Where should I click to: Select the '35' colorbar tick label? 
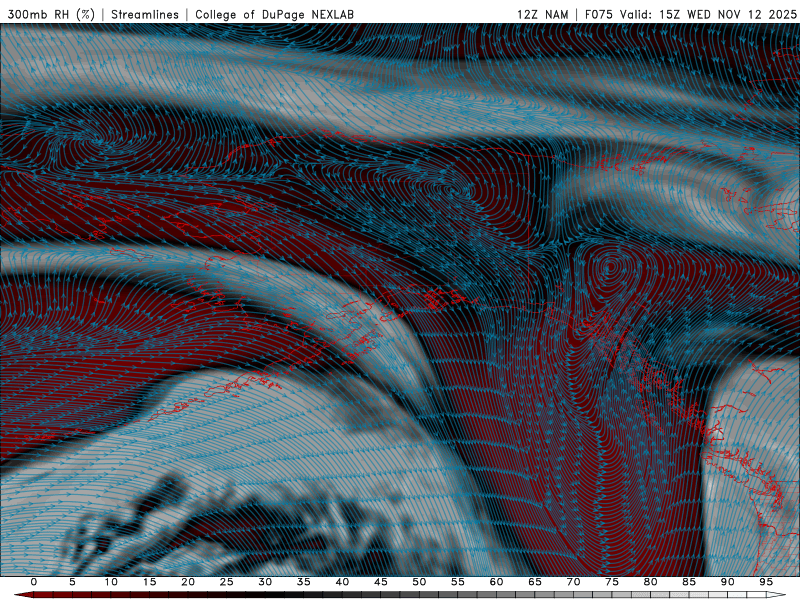[304, 582]
